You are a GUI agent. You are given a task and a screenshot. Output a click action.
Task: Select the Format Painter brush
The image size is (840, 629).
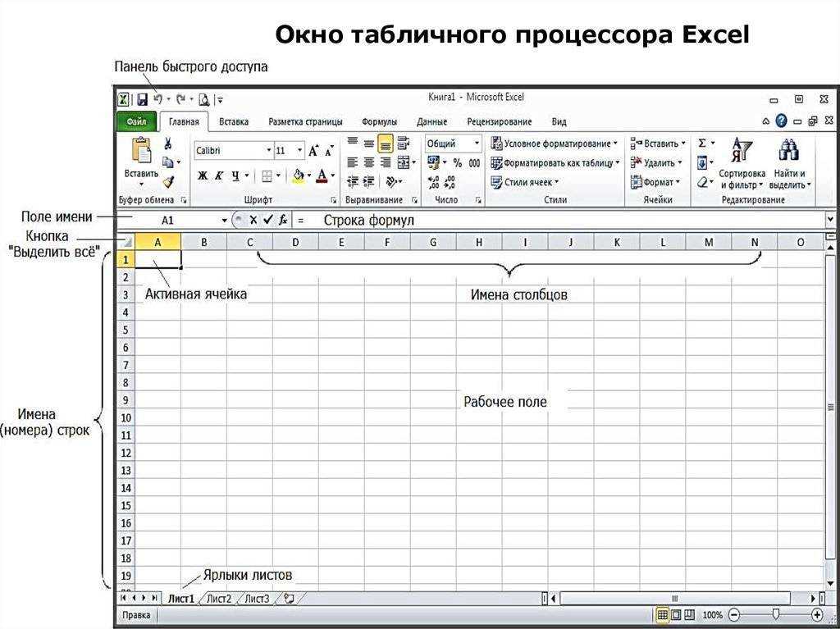[x=168, y=182]
